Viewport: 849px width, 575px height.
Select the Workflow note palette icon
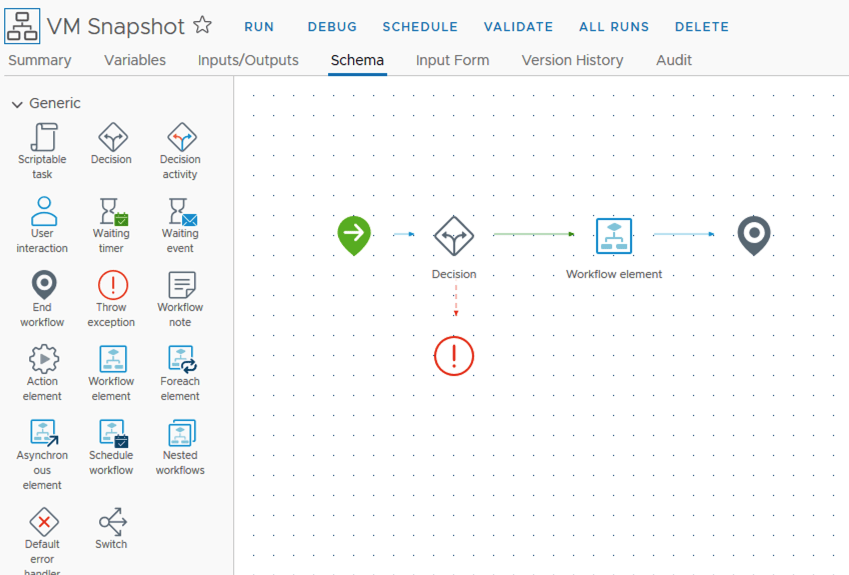coord(180,286)
